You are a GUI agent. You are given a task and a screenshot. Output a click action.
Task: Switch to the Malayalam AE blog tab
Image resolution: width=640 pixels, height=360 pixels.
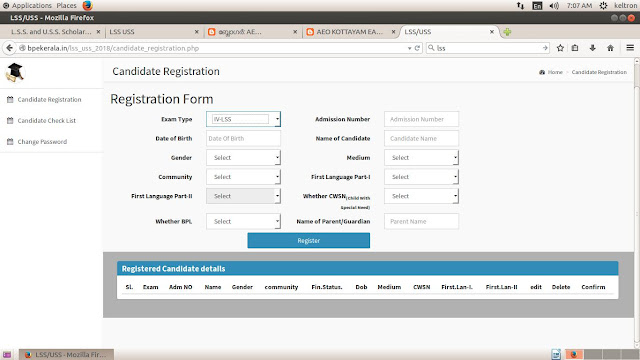point(252,32)
